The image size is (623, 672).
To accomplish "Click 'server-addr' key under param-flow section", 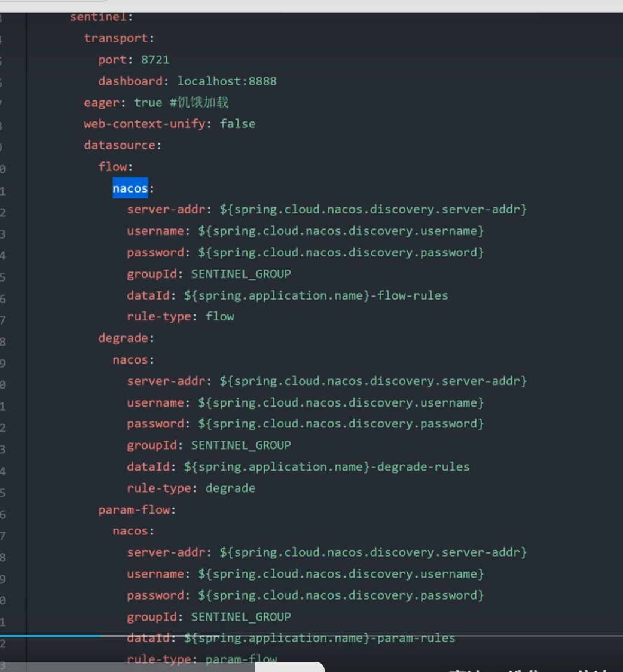I will point(166,552).
